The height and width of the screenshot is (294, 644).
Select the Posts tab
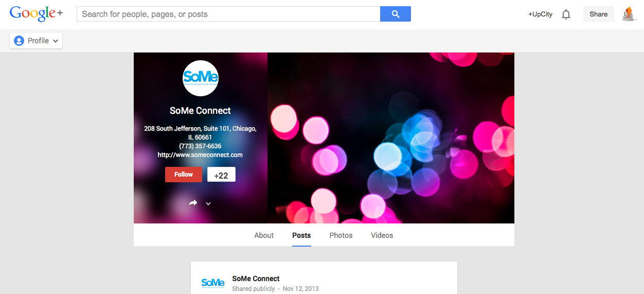pyautogui.click(x=301, y=235)
